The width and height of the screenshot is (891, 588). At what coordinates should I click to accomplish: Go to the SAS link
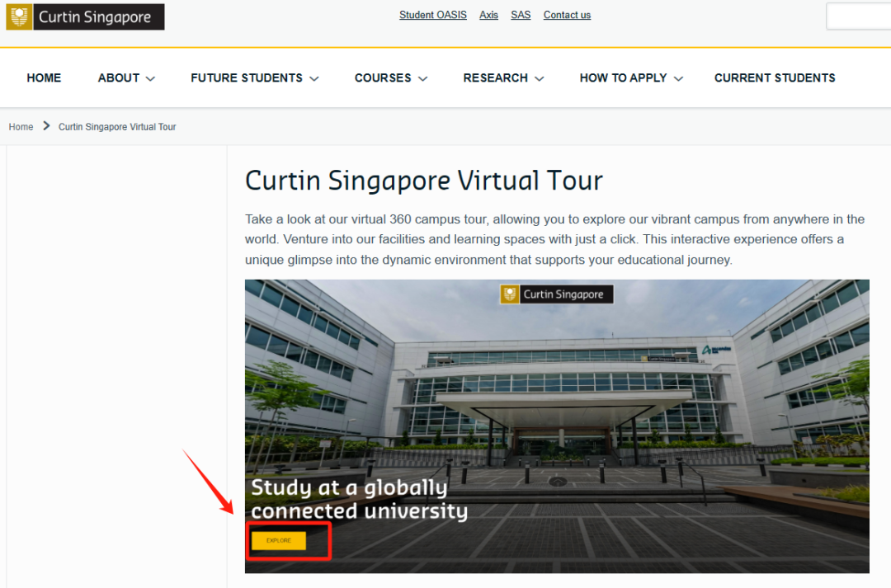521,15
